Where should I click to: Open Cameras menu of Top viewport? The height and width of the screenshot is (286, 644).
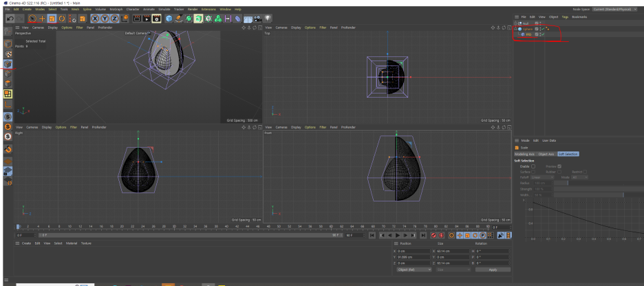click(281, 27)
